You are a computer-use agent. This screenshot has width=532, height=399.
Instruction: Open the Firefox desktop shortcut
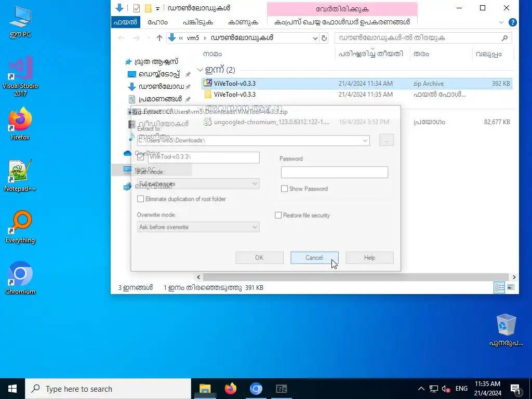click(20, 124)
